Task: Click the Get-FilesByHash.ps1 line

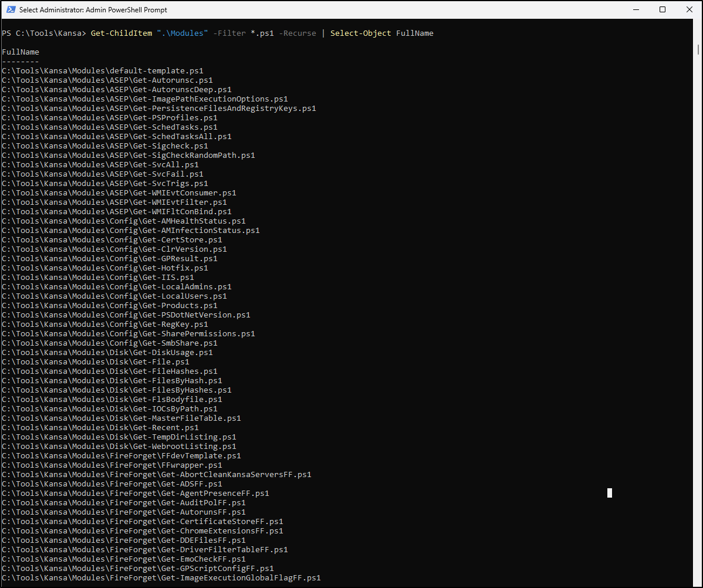Action: [x=112, y=381]
